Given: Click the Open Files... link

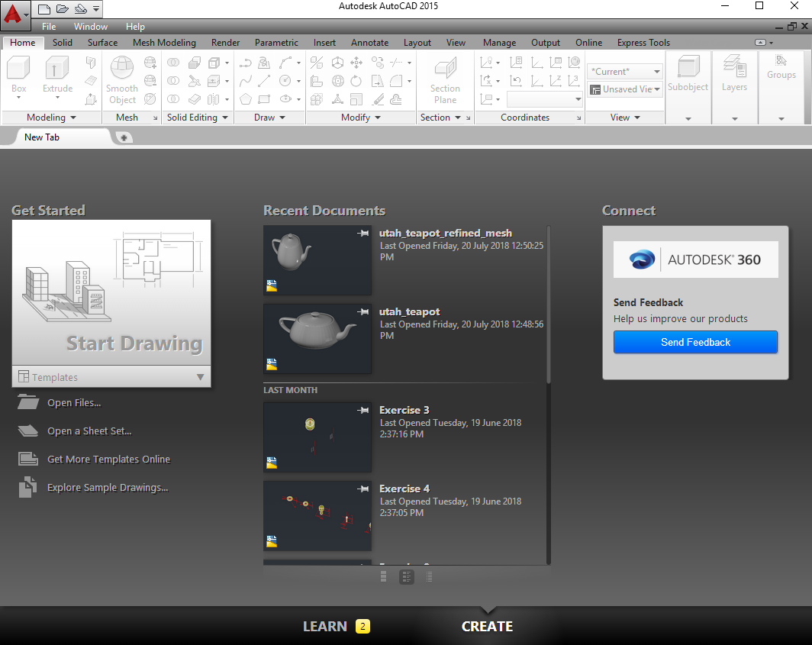Looking at the screenshot, I should tap(74, 402).
